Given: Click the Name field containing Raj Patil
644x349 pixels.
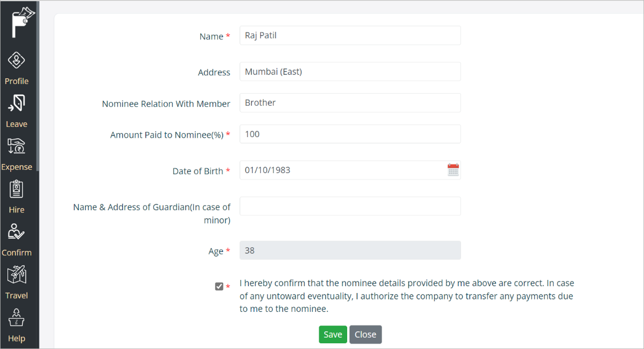Looking at the screenshot, I should pos(350,35).
